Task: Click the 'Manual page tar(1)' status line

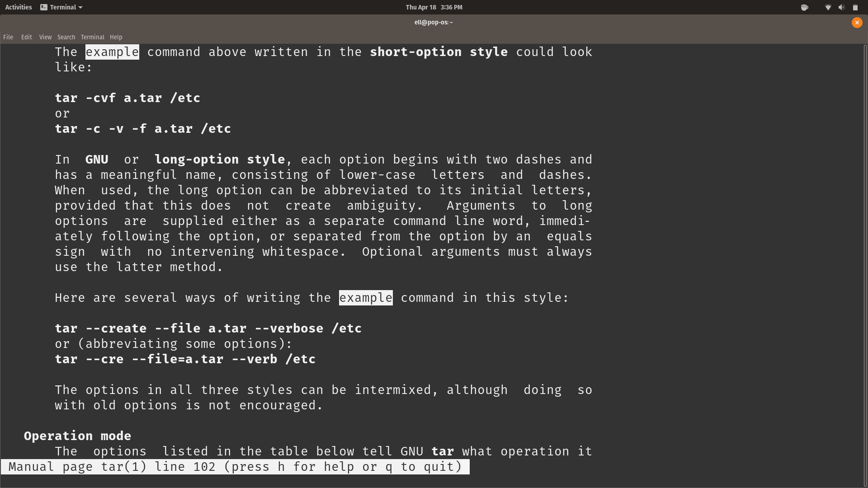Action: (x=235, y=467)
